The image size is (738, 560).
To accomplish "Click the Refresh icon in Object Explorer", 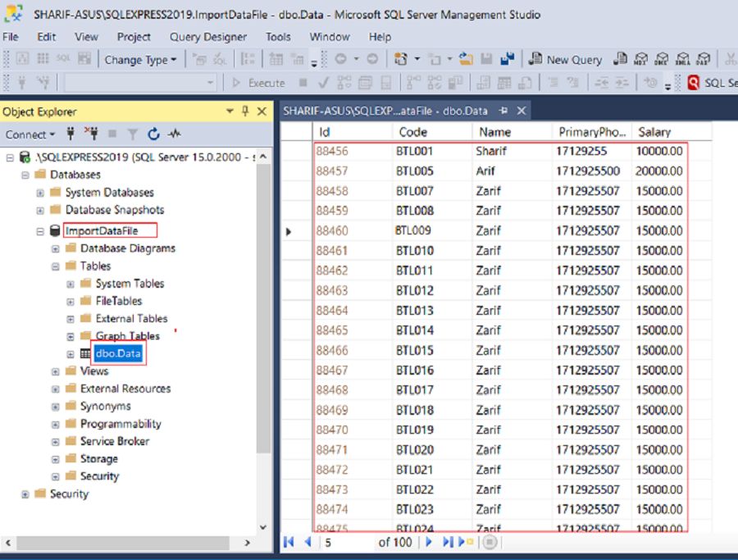I will coord(153,134).
